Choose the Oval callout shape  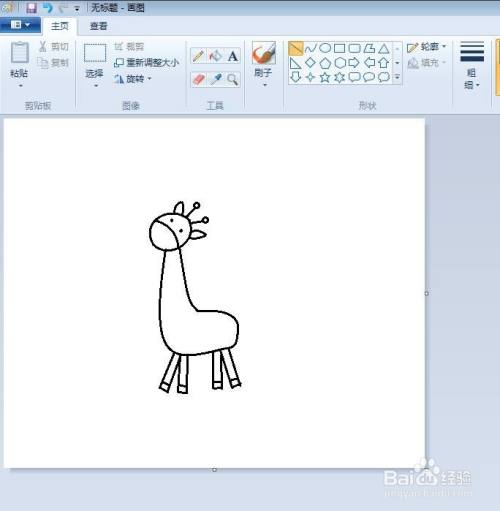[x=369, y=77]
